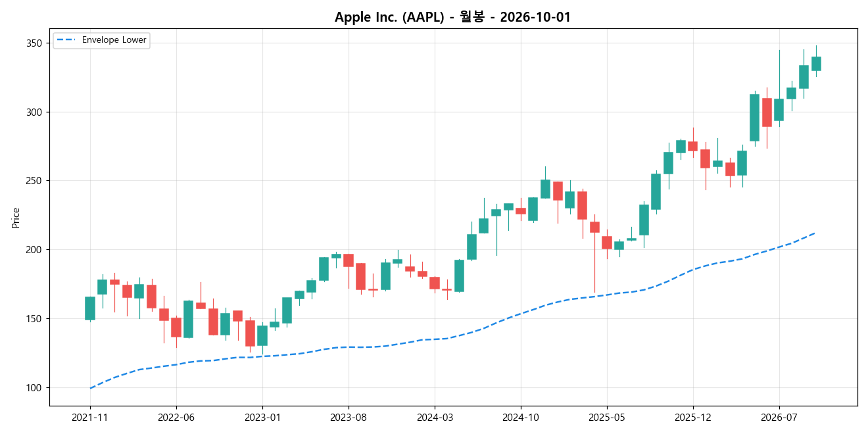Image resolution: width=868 pixels, height=434 pixels.
Task: Click the 100 y-axis tick label
Action: [35, 388]
